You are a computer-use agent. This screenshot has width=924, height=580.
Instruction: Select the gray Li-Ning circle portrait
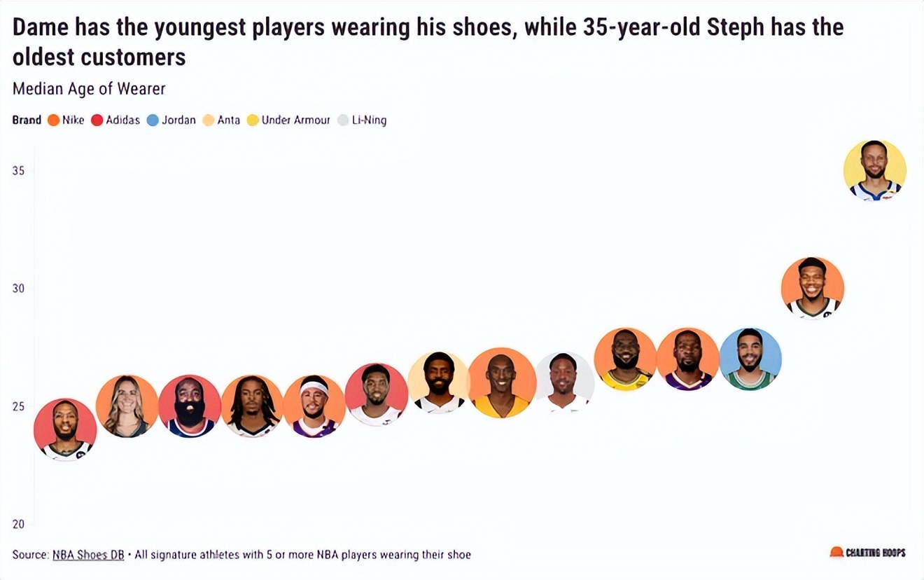pos(564,382)
